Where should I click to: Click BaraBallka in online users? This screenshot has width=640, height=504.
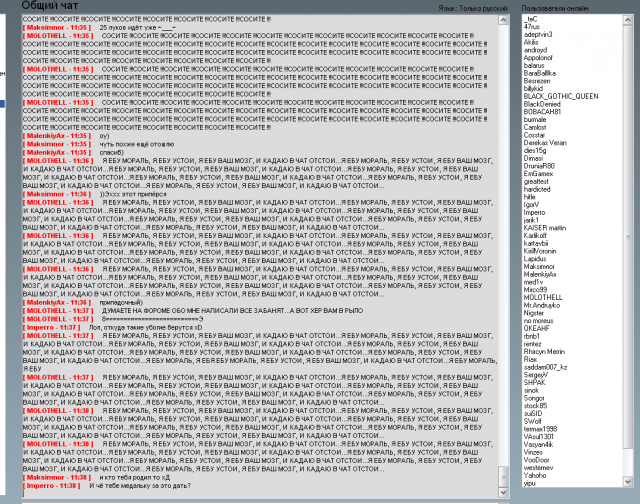click(x=540, y=73)
